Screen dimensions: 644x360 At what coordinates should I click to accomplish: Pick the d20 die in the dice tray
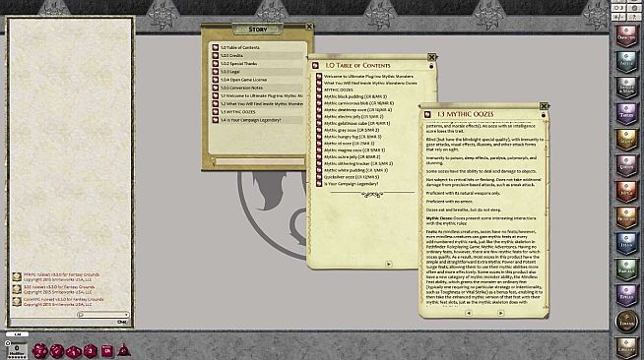pos(39,351)
